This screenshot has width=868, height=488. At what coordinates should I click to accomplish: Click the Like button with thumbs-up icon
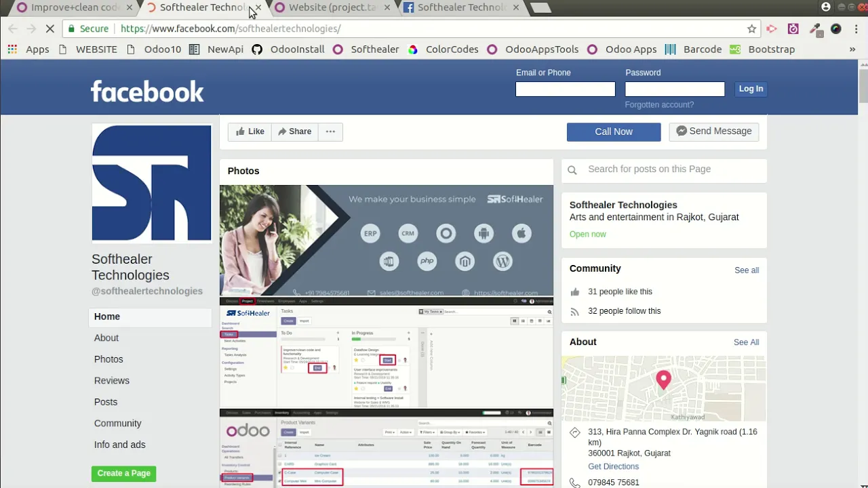click(250, 131)
